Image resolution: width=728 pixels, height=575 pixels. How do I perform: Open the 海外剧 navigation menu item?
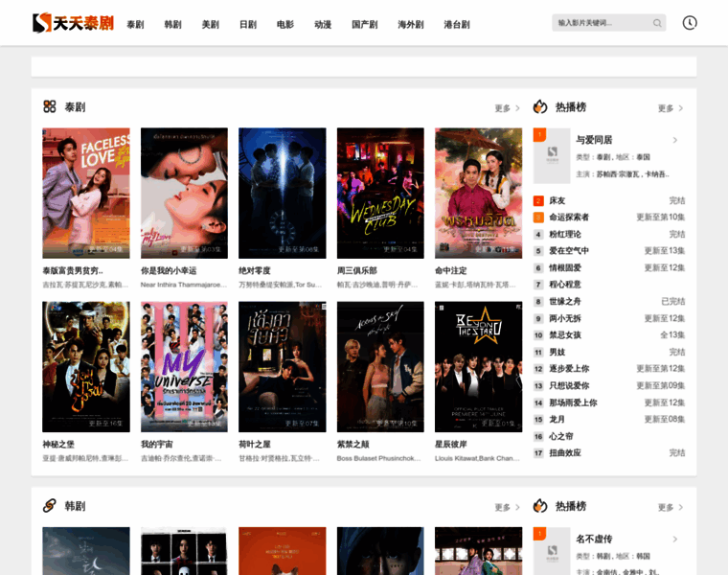point(411,25)
